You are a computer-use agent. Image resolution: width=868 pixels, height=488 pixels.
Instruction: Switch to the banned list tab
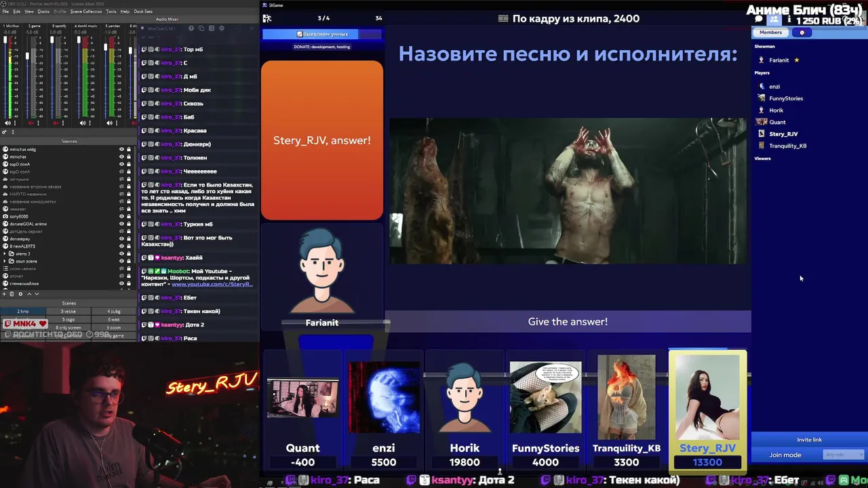(x=802, y=33)
